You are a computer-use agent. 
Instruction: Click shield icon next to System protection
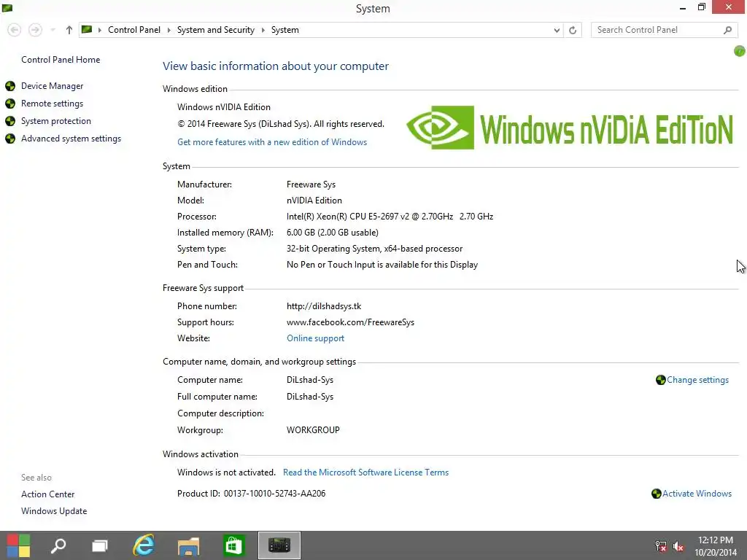pos(10,121)
